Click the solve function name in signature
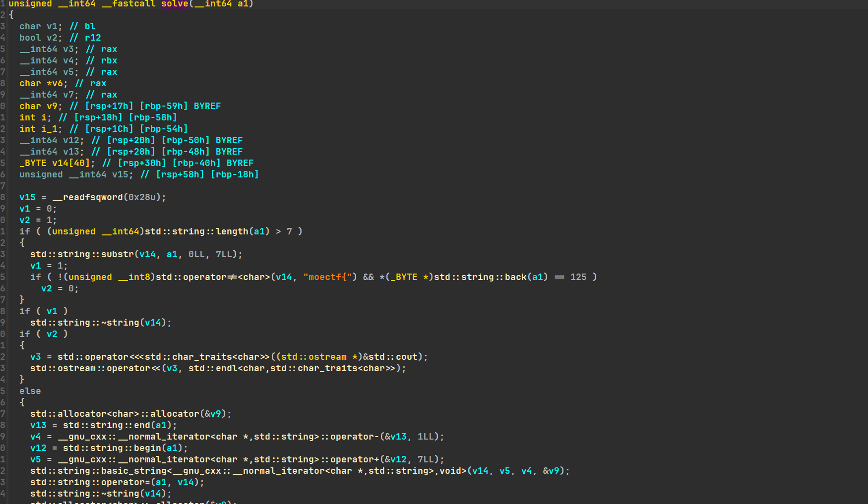The image size is (868, 504). (x=175, y=4)
